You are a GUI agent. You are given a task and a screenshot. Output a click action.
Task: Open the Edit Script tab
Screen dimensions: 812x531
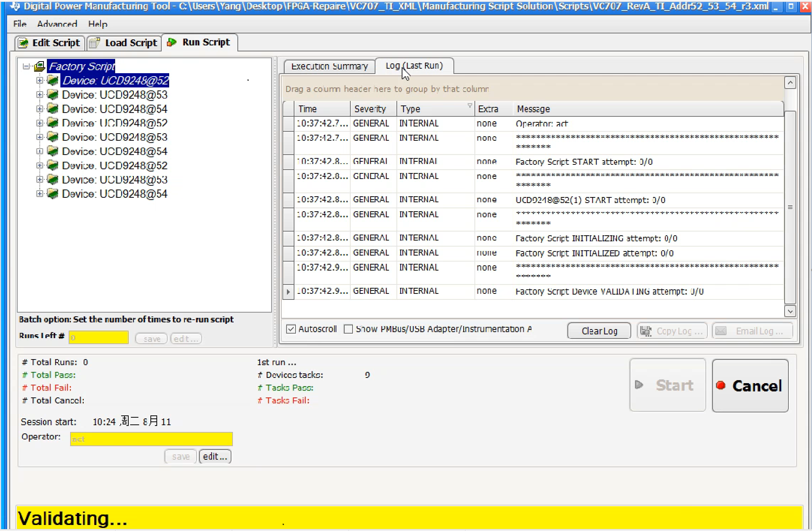pyautogui.click(x=50, y=43)
